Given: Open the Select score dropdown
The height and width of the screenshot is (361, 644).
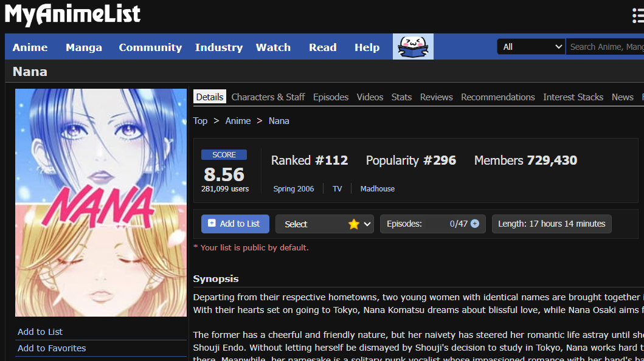Looking at the screenshot, I should (325, 224).
